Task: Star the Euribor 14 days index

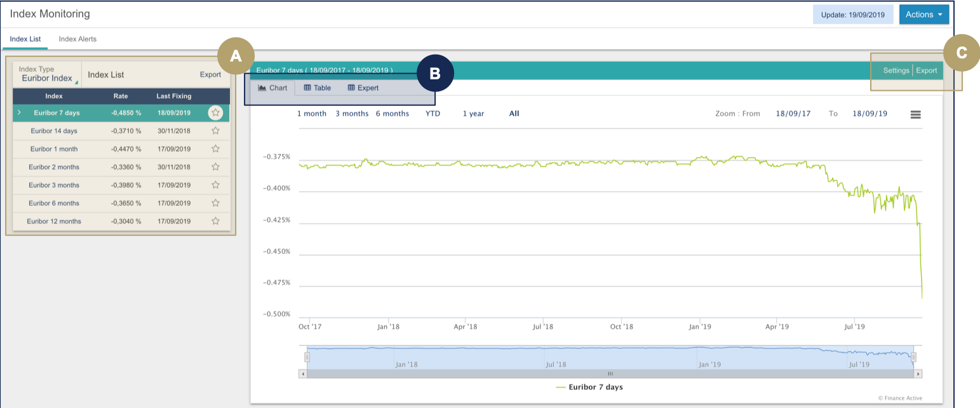Action: (215, 131)
